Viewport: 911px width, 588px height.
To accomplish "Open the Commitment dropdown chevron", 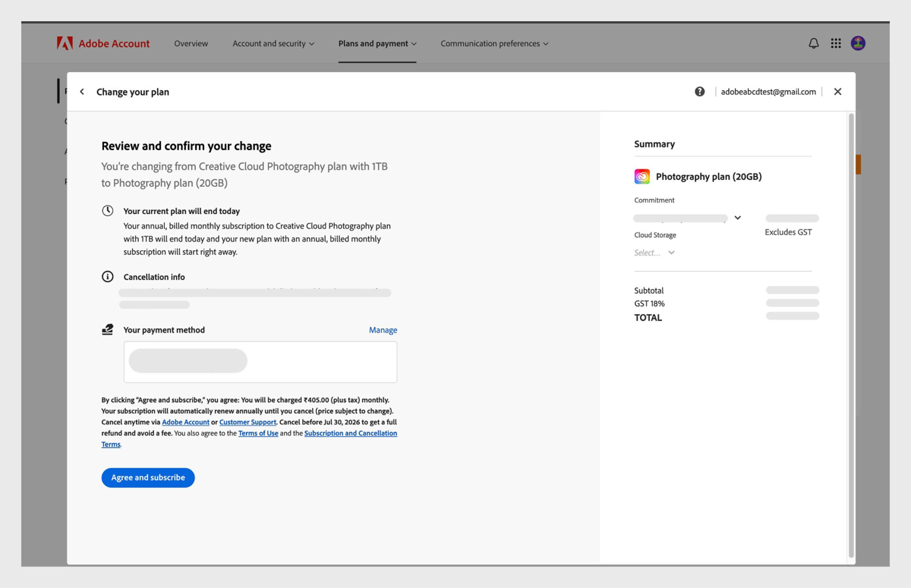I will [737, 218].
